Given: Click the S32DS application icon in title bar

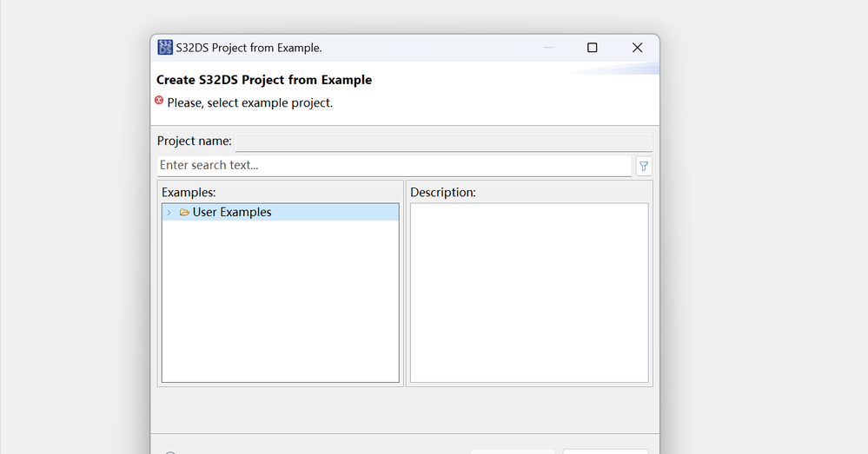Looking at the screenshot, I should point(165,48).
